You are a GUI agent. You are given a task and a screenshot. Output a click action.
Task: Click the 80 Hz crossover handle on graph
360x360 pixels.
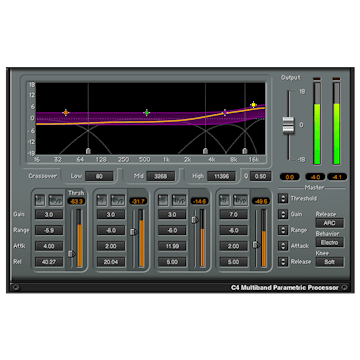(88, 151)
